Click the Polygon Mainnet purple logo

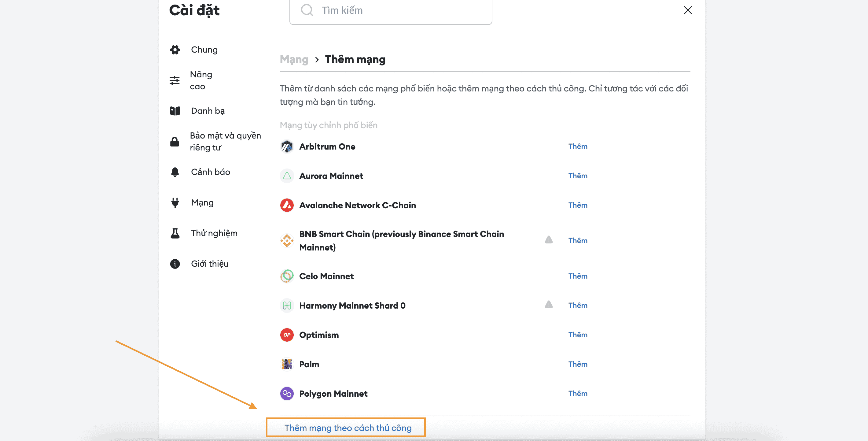[287, 394]
